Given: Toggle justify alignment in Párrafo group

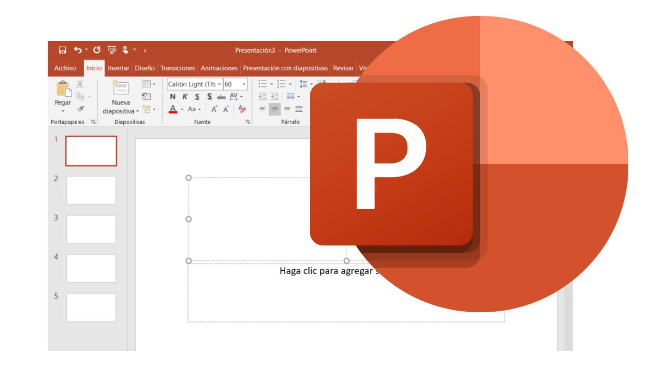Looking at the screenshot, I should tap(299, 109).
